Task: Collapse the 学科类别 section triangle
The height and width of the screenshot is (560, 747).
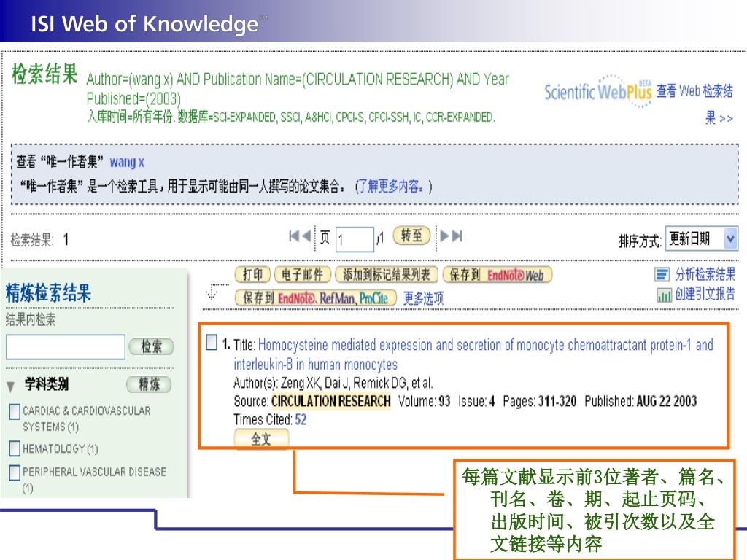Action: coord(10,386)
